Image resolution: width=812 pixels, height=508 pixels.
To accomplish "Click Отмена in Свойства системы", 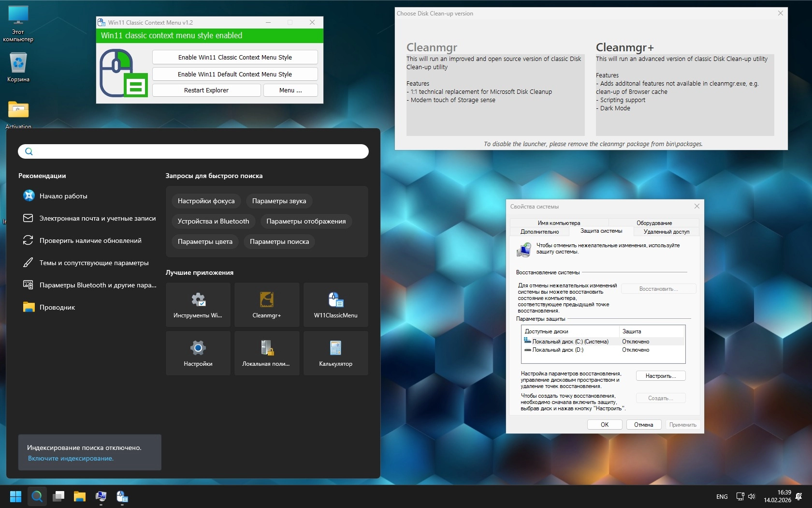I will click(644, 425).
